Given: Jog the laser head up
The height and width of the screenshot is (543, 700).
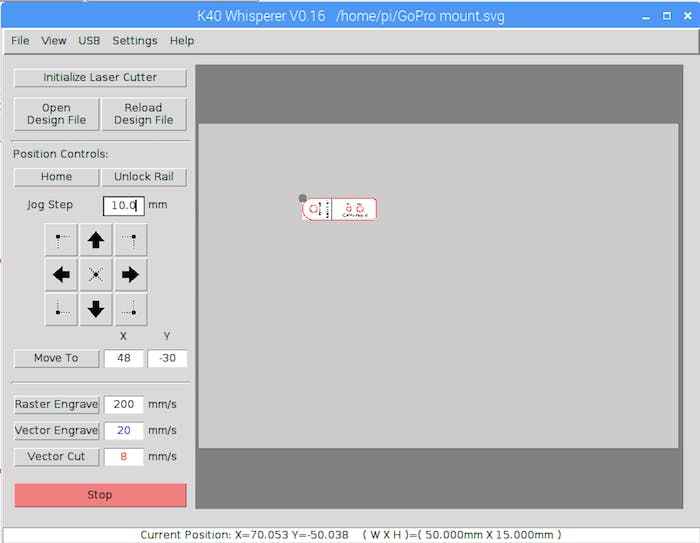Looking at the screenshot, I should click(x=96, y=240).
